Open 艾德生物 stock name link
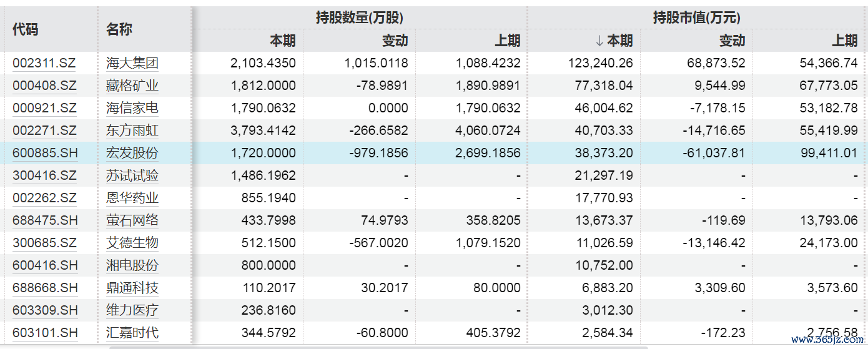This screenshot has width=868, height=349. [x=132, y=243]
